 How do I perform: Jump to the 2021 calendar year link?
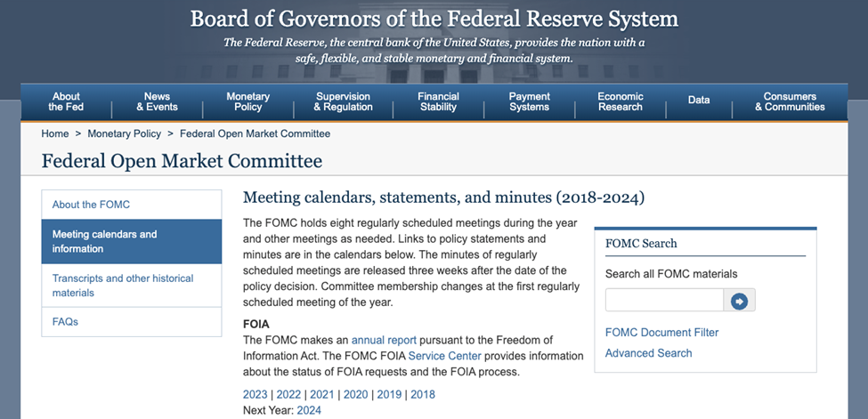321,394
